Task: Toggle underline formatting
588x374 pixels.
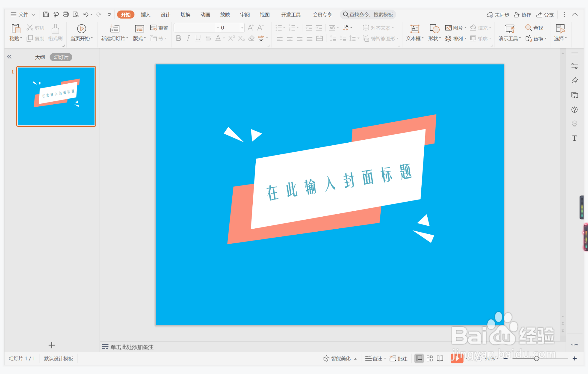Action: 198,38
